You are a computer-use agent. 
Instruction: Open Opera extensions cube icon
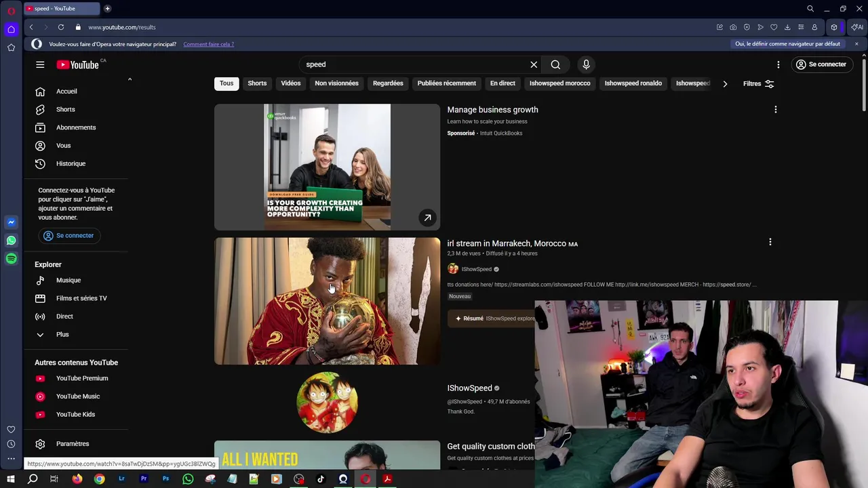point(834,27)
